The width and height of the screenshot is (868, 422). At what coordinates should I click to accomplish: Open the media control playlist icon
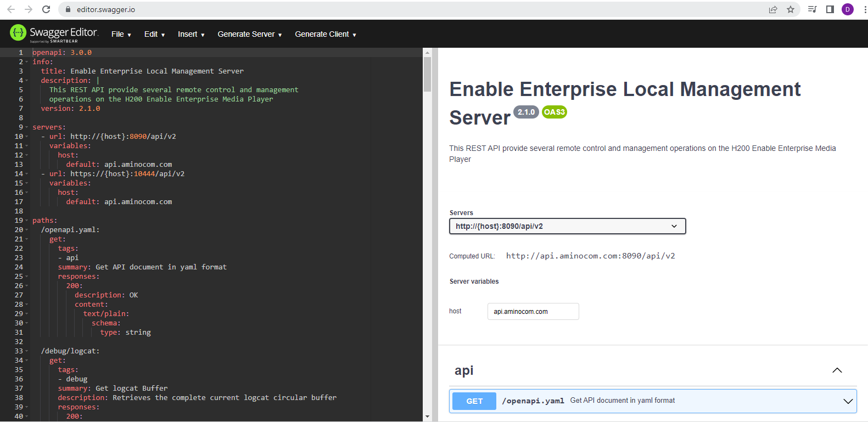[x=813, y=9]
